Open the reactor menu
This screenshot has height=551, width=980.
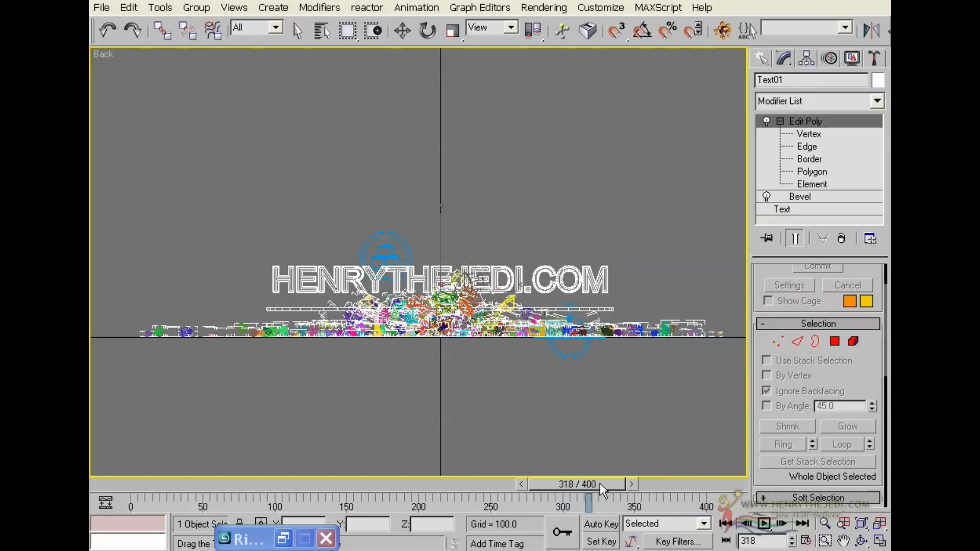click(366, 8)
